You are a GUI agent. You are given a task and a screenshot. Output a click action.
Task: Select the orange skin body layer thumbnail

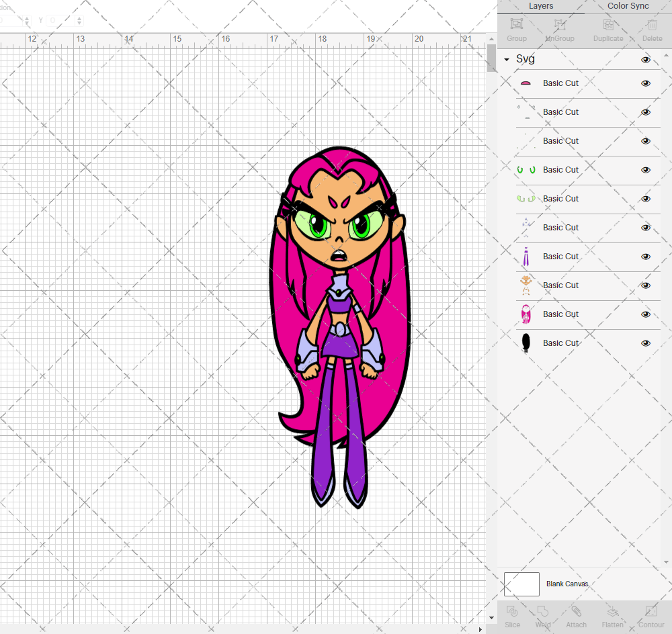(526, 285)
